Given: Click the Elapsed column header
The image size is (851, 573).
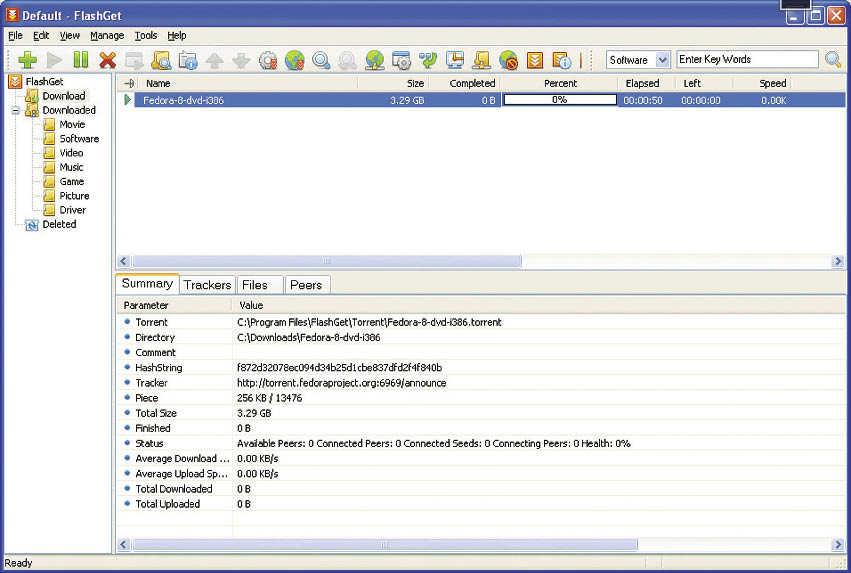Looking at the screenshot, I should click(646, 83).
